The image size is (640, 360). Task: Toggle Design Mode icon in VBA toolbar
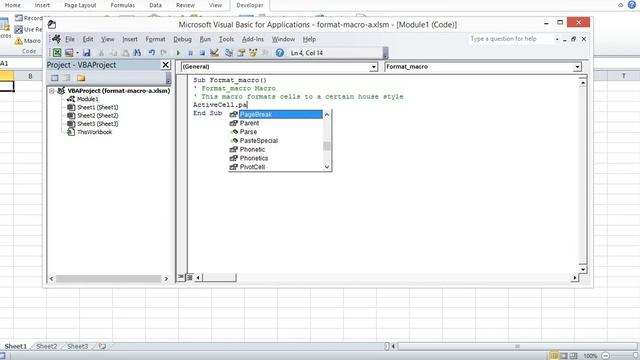pos(214,53)
